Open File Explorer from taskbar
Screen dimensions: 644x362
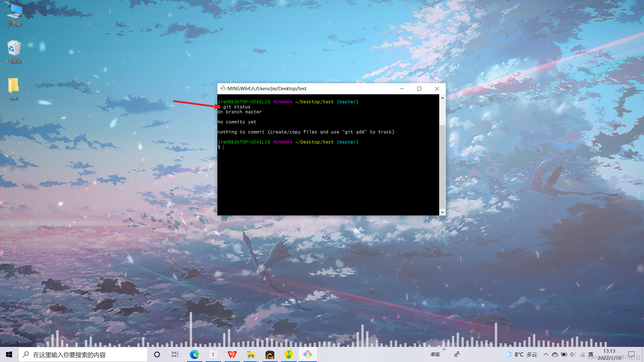click(x=251, y=354)
